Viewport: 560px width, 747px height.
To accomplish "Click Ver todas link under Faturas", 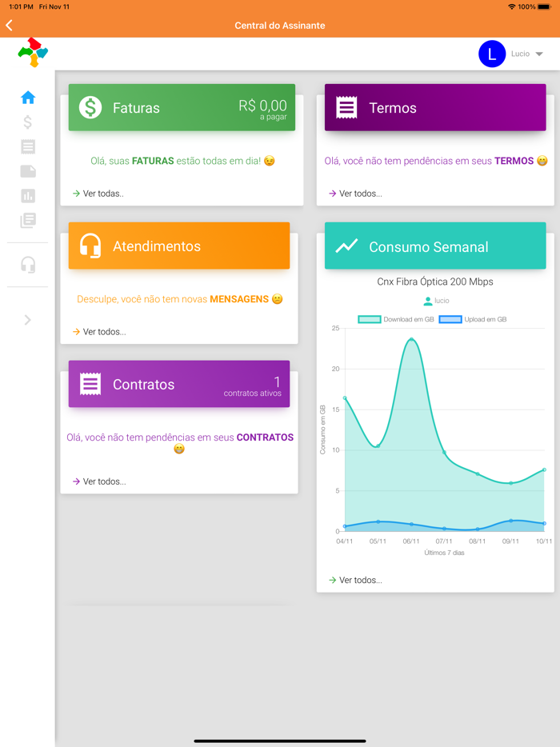I will click(98, 194).
